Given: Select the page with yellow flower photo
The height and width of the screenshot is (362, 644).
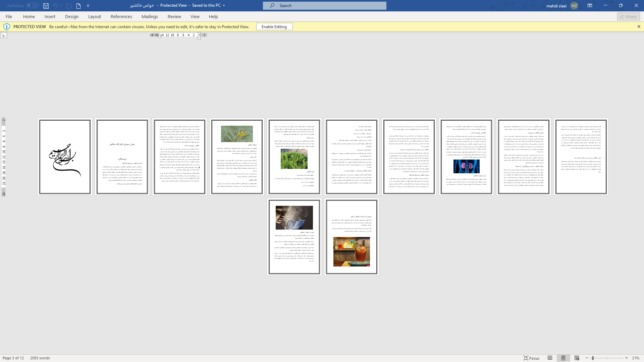Looking at the screenshot, I should (237, 157).
